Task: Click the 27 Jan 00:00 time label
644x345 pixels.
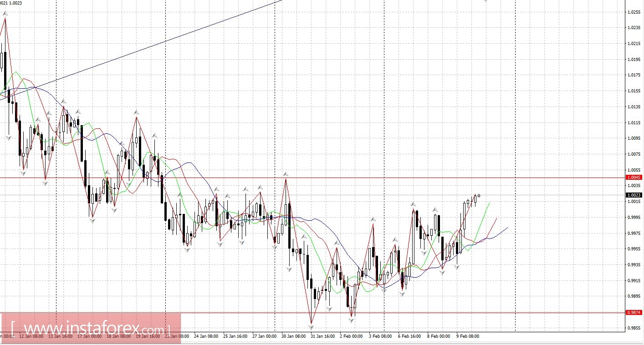Action: 265,336
